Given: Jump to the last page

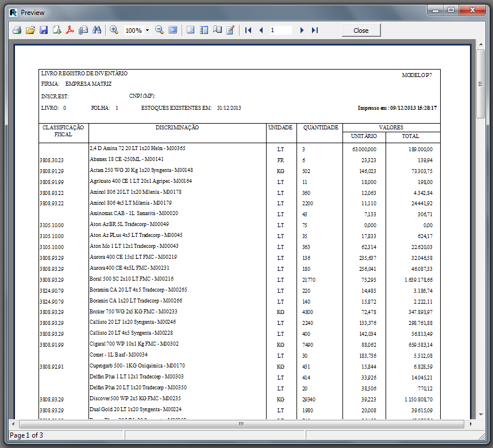Looking at the screenshot, I should point(315,30).
